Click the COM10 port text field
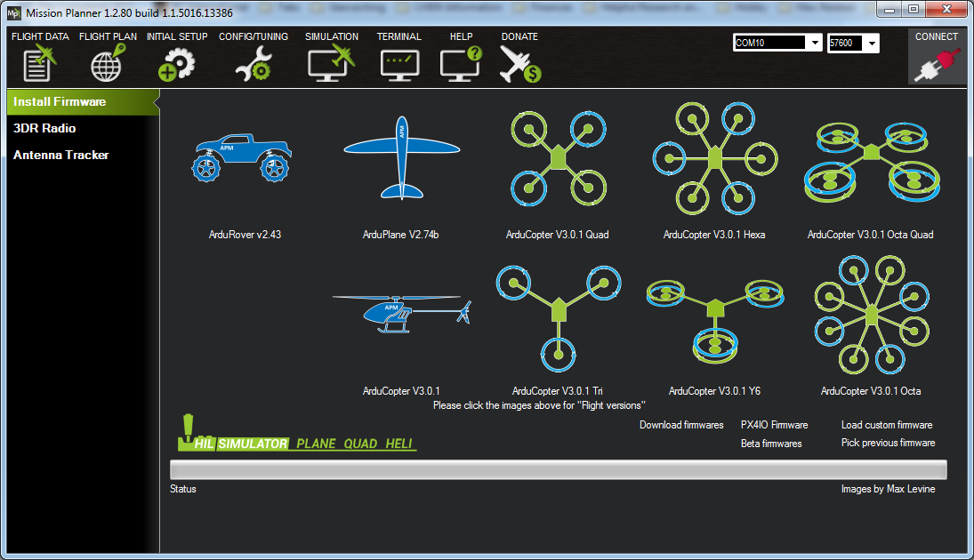974x560 pixels. pos(769,43)
